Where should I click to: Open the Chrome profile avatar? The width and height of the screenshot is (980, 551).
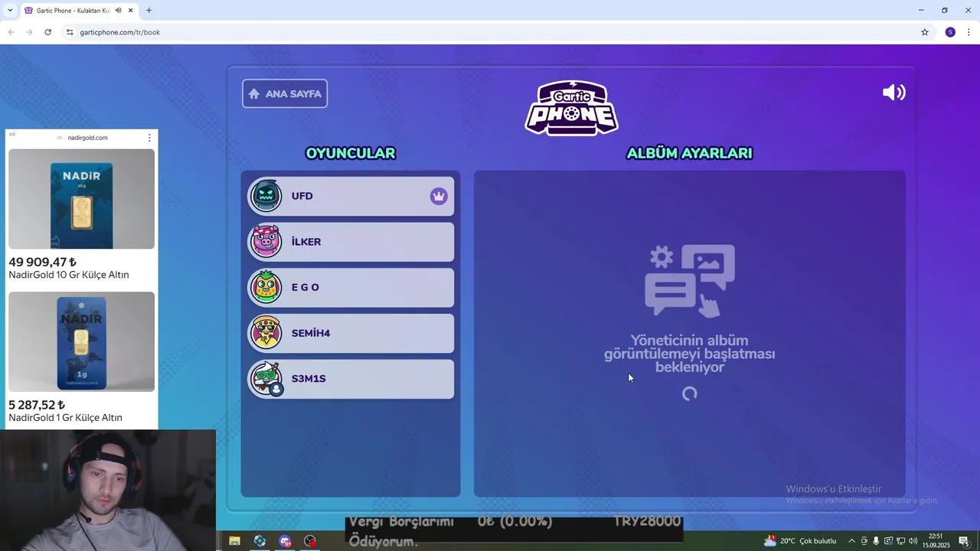point(950,32)
